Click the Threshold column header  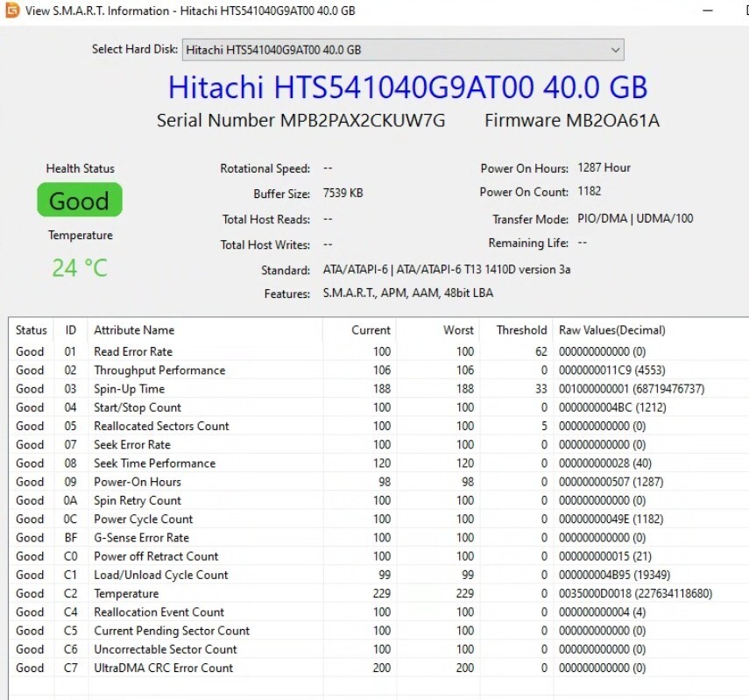click(x=516, y=330)
